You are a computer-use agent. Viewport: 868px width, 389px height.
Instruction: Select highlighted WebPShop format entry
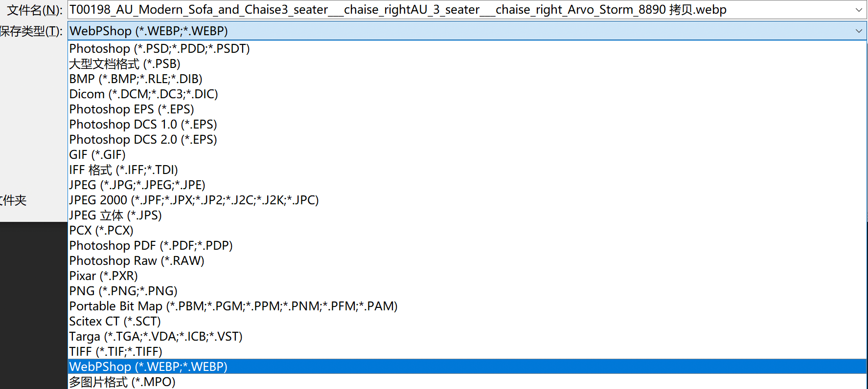148,367
